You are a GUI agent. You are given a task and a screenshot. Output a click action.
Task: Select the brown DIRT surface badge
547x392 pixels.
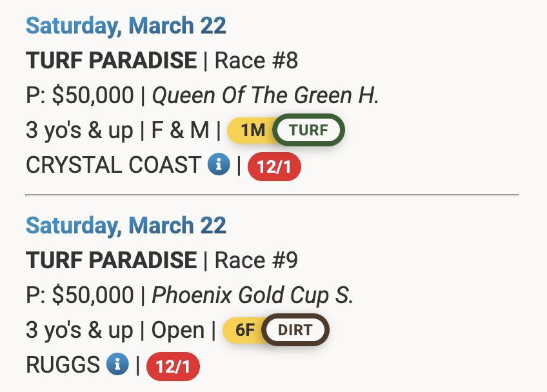click(295, 331)
